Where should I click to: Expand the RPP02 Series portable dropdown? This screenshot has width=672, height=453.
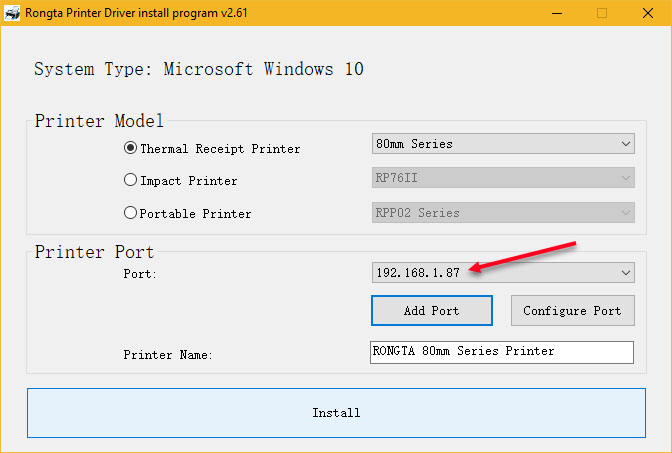pos(502,212)
